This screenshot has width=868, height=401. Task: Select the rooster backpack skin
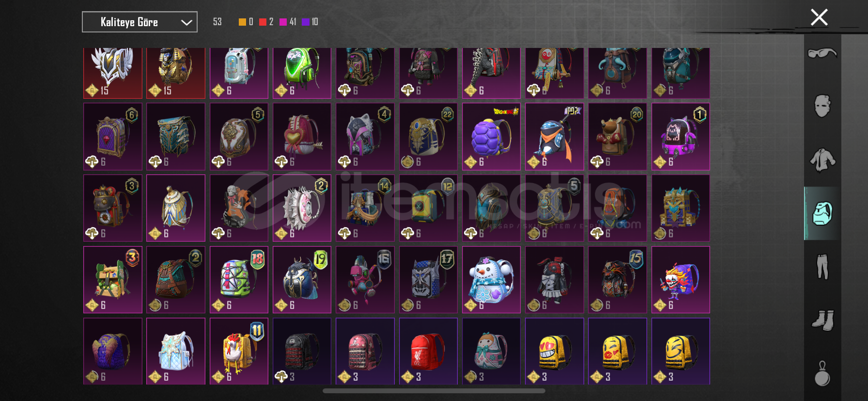coord(239,351)
